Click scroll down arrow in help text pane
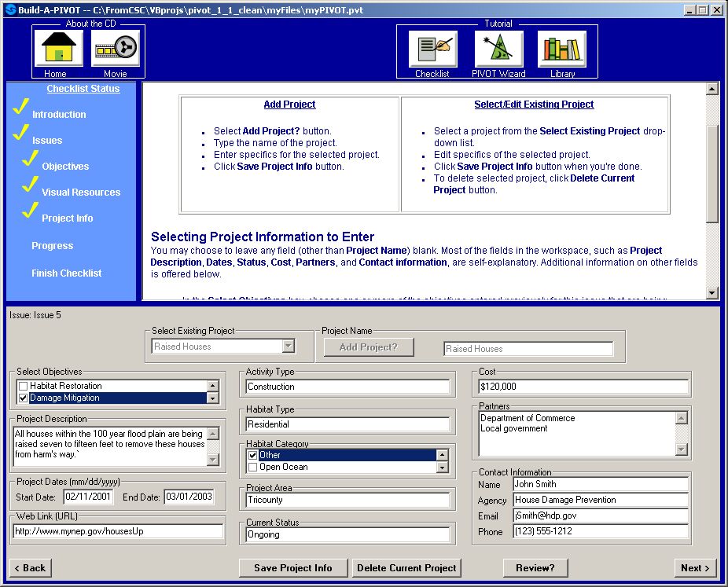Viewport: 728px width, 587px height. 711,292
